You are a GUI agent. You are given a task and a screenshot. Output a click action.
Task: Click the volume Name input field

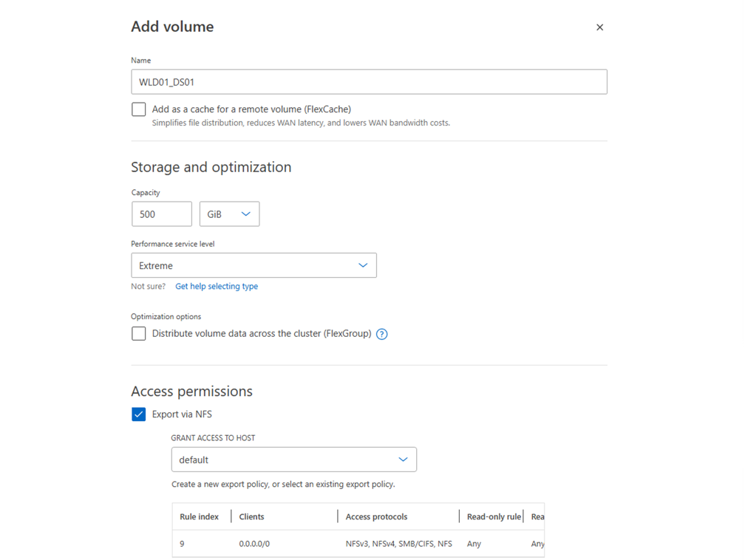pos(369,82)
